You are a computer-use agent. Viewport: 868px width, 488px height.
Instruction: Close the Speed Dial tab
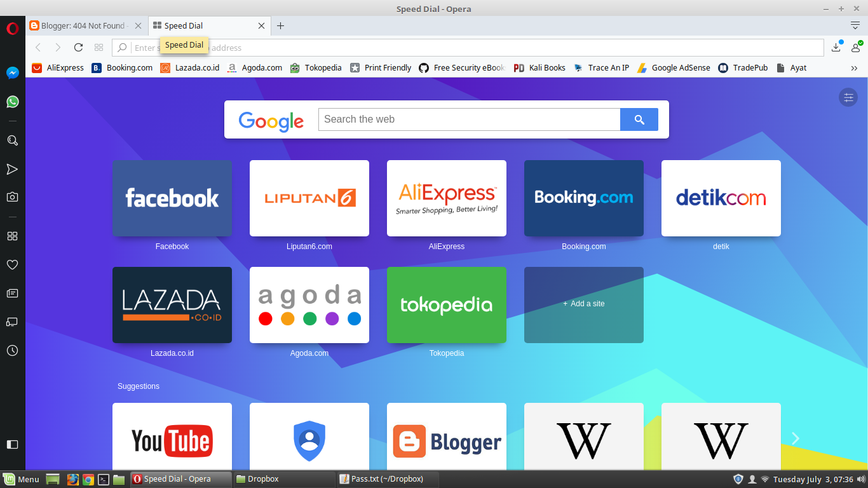(x=261, y=26)
